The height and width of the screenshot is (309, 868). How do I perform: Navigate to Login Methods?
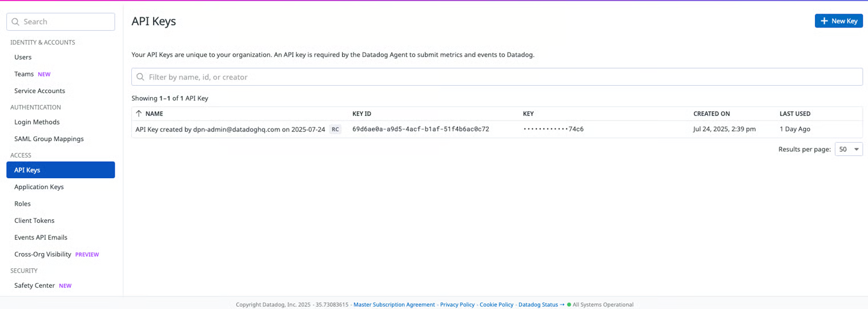[37, 122]
